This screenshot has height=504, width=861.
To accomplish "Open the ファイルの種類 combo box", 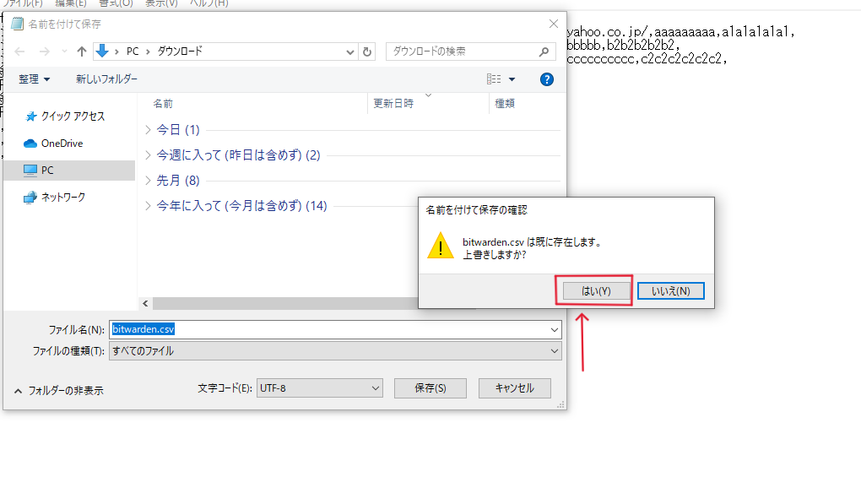I will pos(335,351).
